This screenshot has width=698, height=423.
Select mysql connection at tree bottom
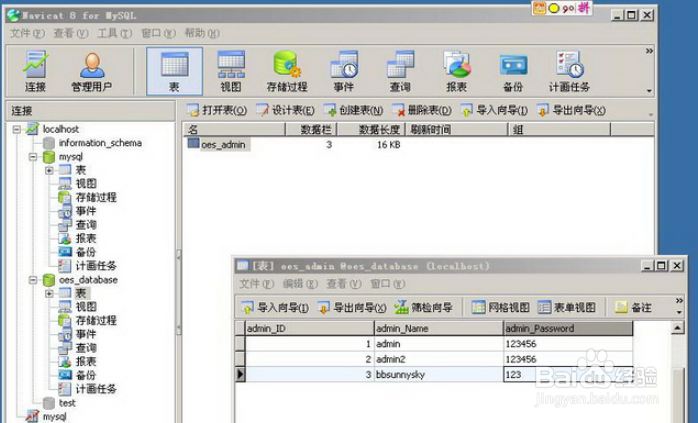54,417
